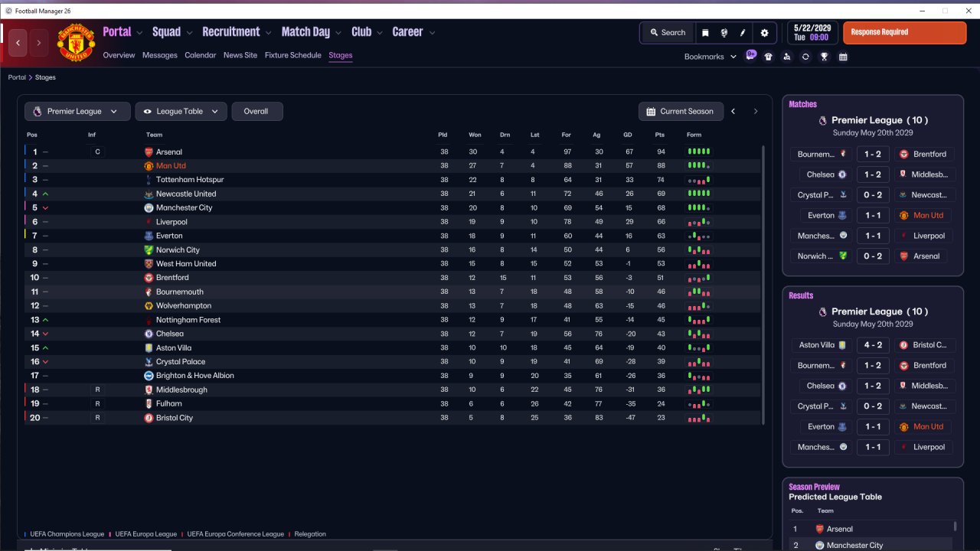Click the Bristol City badge in table

[x=149, y=418]
